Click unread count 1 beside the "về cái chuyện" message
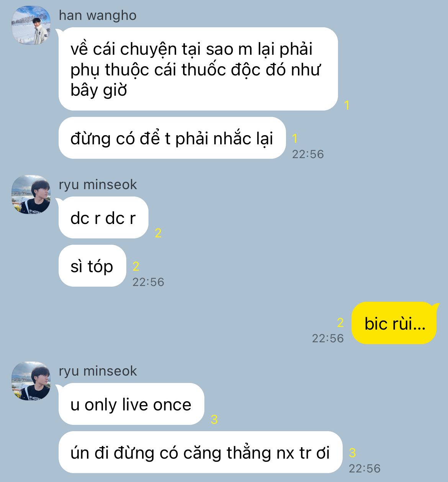This screenshot has width=448, height=482. (347, 105)
